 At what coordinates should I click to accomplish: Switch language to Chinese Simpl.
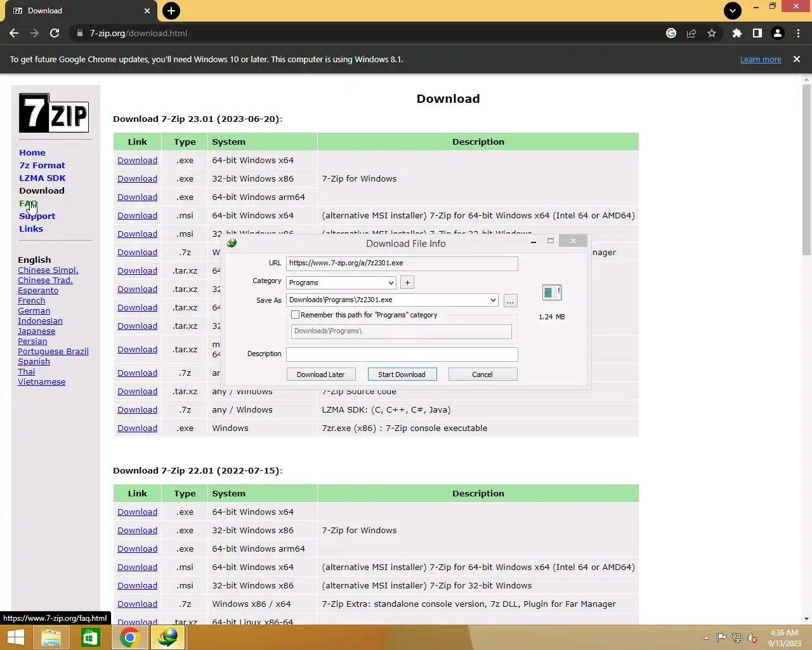(x=48, y=270)
